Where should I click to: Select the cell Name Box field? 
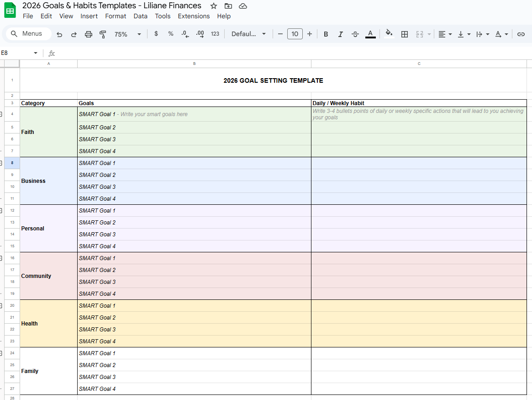(x=16, y=53)
